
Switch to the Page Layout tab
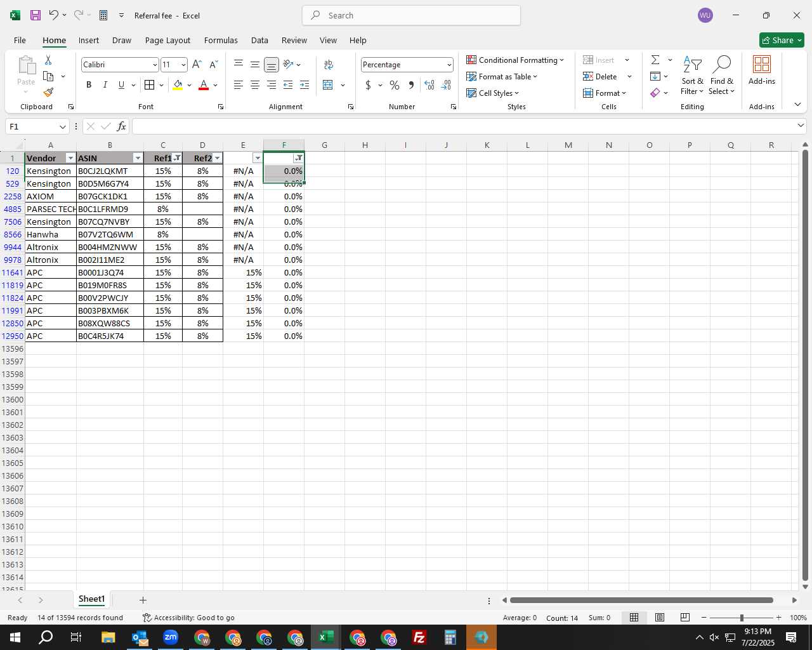click(x=167, y=40)
